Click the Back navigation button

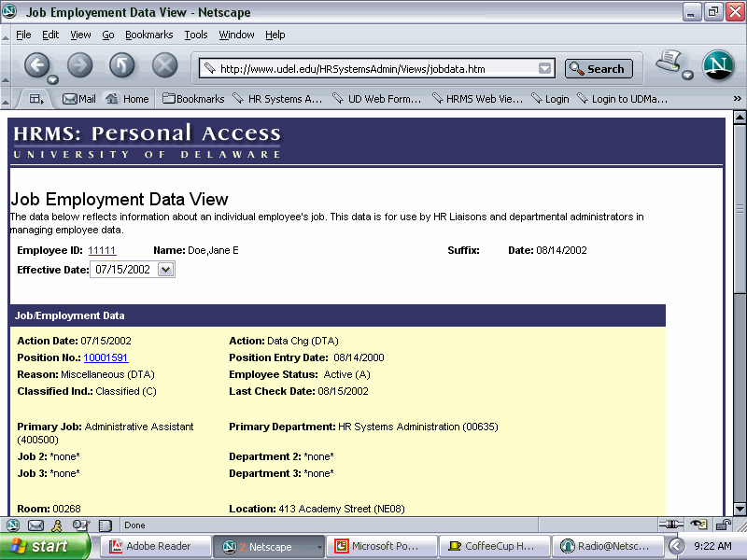36,65
